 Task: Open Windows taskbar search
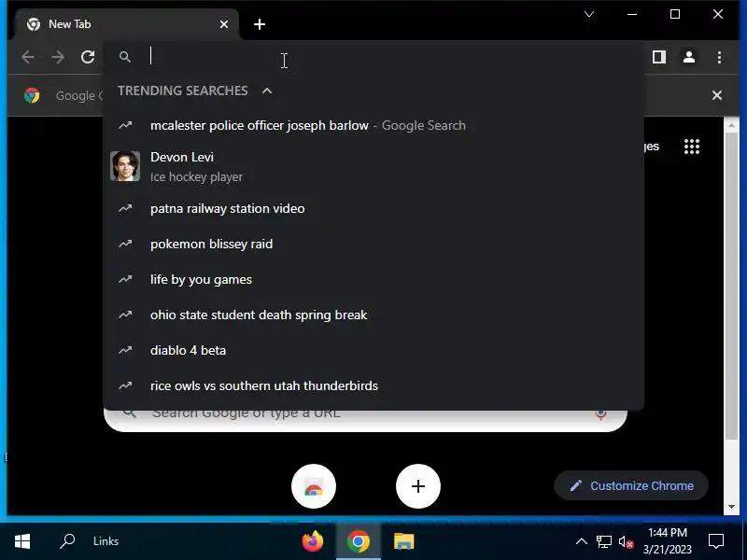pos(67,541)
